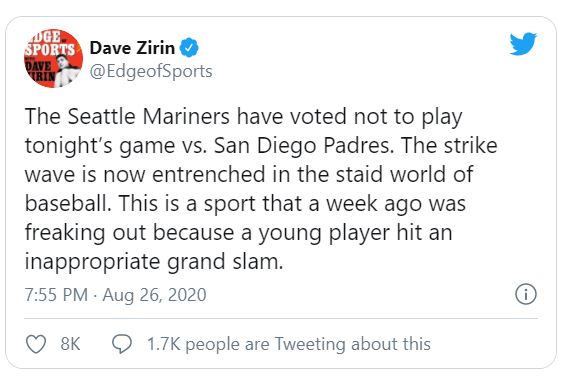Viewport: 568px width, 390px height.
Task: Visit Dave Zirin's profile via display name
Action: pyautogui.click(x=132, y=48)
